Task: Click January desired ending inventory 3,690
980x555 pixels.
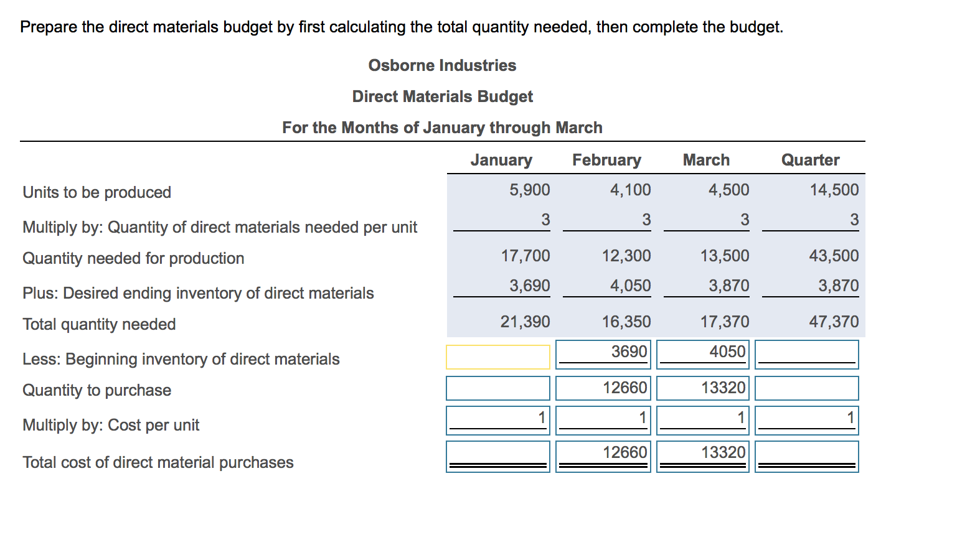Action: tap(530, 286)
